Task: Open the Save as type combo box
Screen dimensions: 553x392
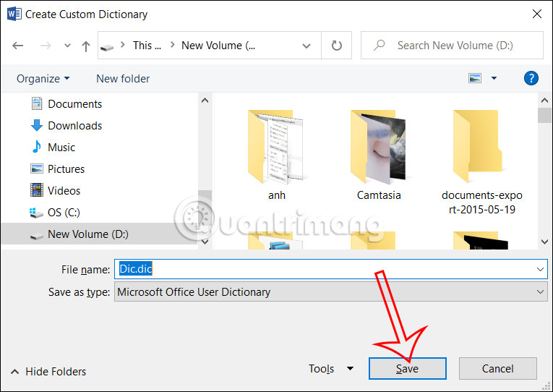Action: pyautogui.click(x=331, y=291)
